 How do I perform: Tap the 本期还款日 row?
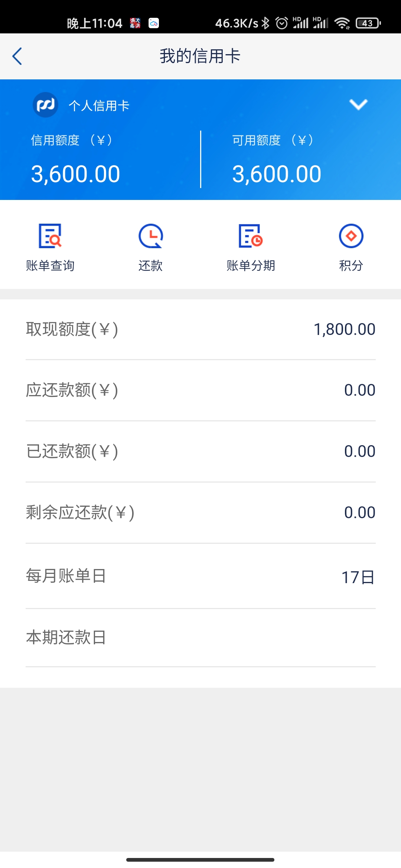(200, 638)
